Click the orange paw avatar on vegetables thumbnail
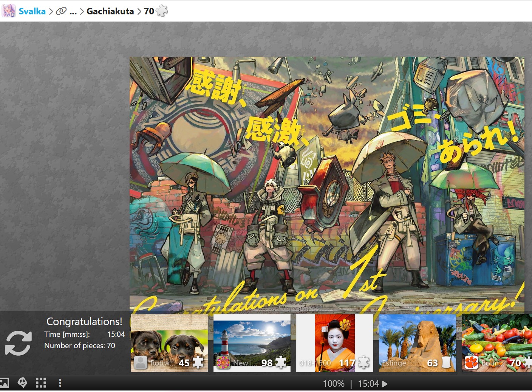The height and width of the screenshot is (392, 532). click(472, 363)
